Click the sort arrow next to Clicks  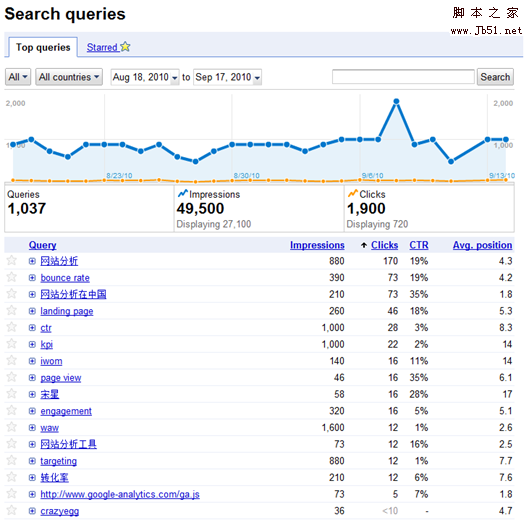(364, 245)
